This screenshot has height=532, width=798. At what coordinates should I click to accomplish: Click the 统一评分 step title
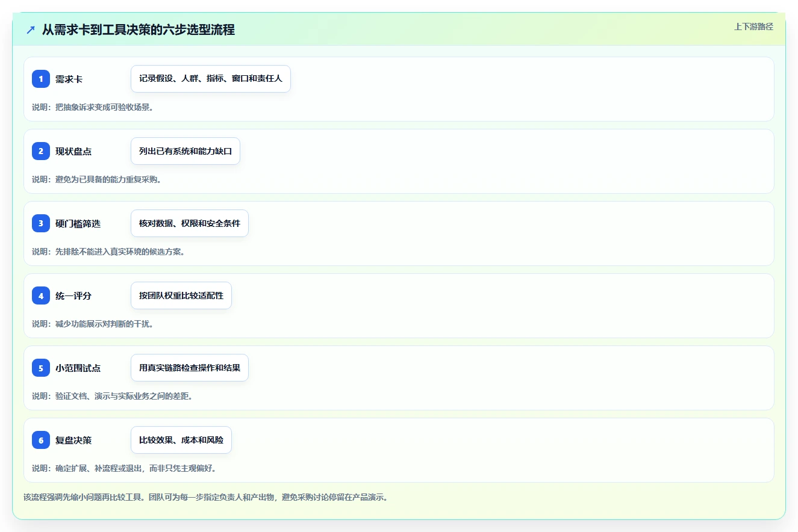tap(73, 295)
